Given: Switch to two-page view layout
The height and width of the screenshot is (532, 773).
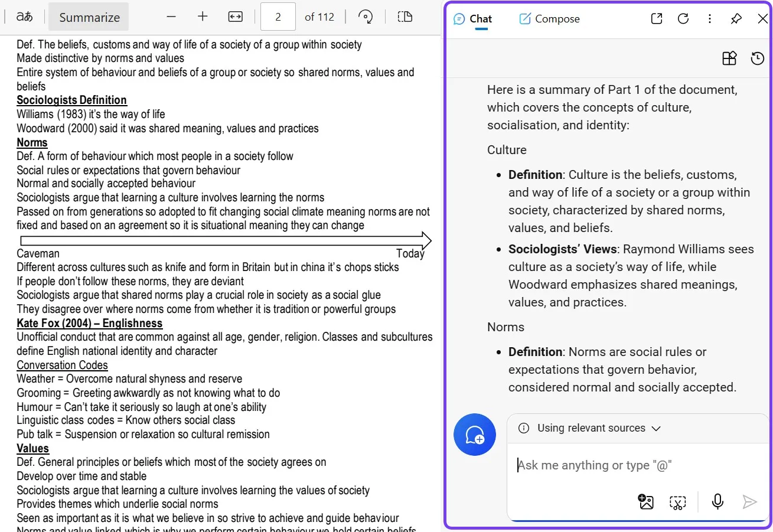Looking at the screenshot, I should pyautogui.click(x=405, y=17).
